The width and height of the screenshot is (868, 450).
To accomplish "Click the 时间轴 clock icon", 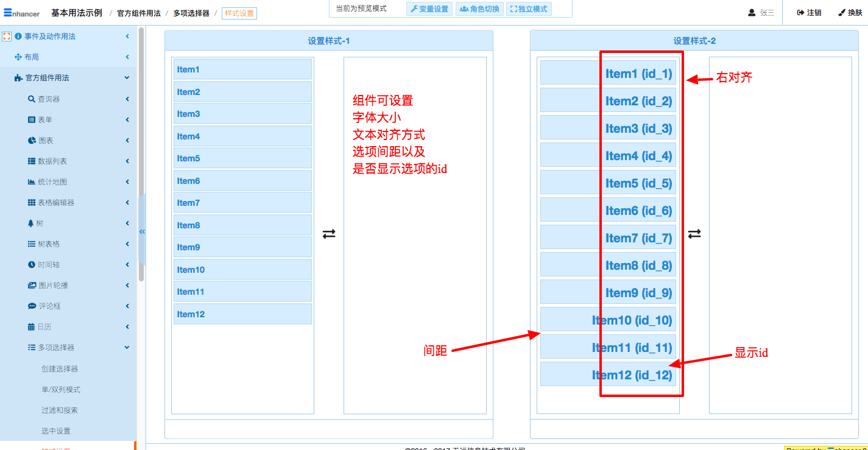I will pyautogui.click(x=32, y=265).
